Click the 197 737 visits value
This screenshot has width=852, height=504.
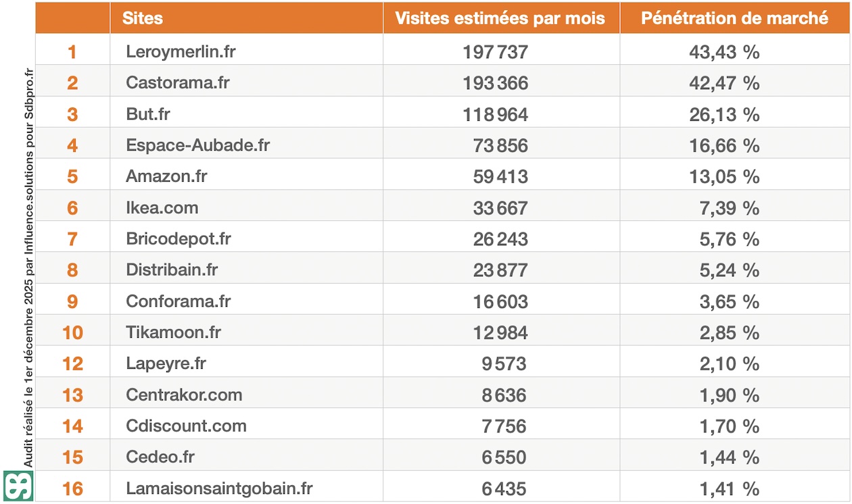tap(495, 52)
